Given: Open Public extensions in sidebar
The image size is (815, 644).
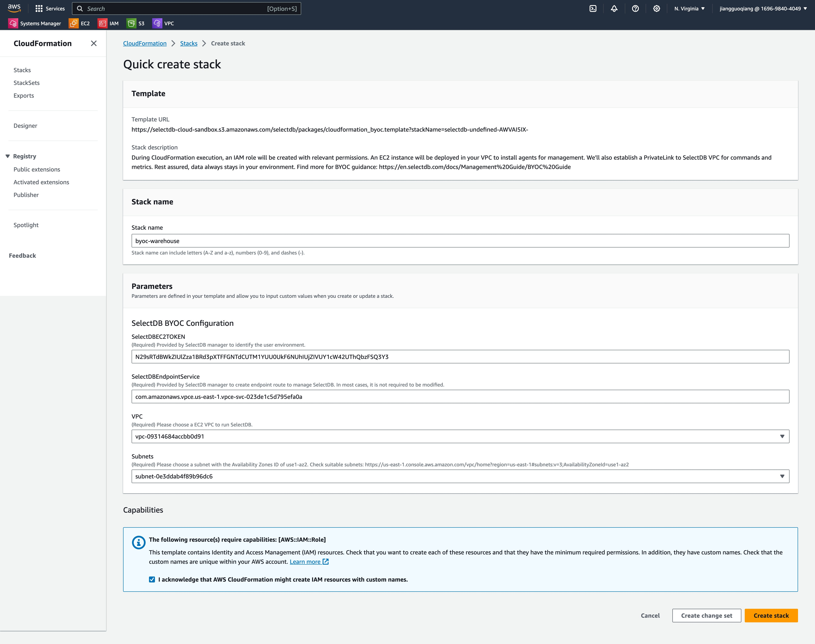Looking at the screenshot, I should point(37,170).
